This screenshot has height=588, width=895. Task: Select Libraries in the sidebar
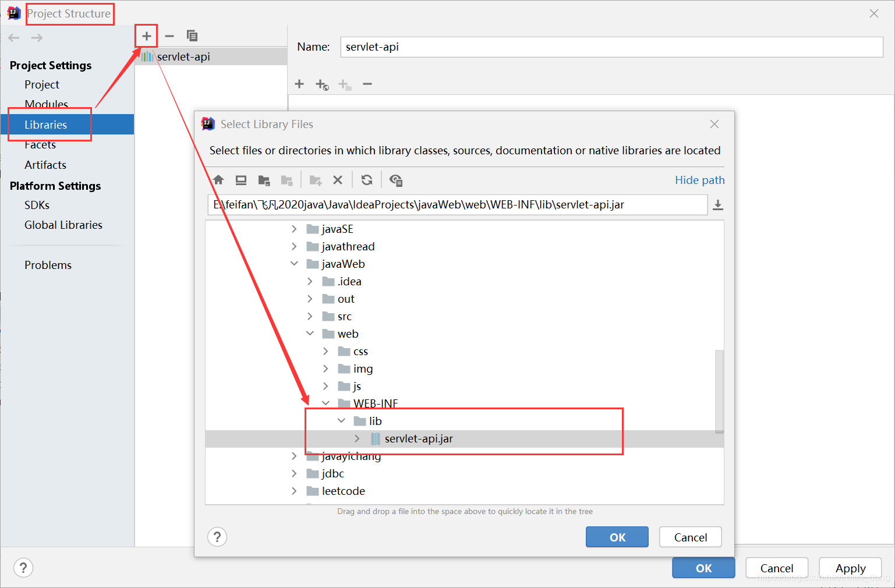pos(67,125)
